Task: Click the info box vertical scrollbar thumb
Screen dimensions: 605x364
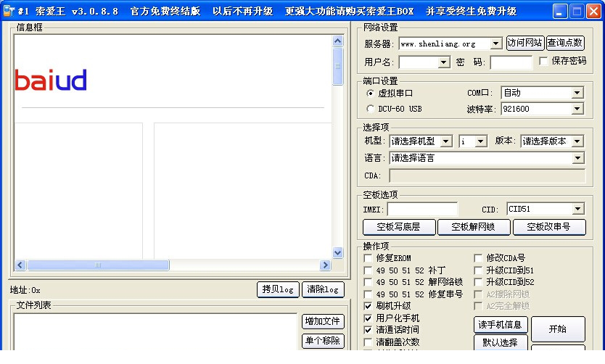Action: [x=337, y=66]
